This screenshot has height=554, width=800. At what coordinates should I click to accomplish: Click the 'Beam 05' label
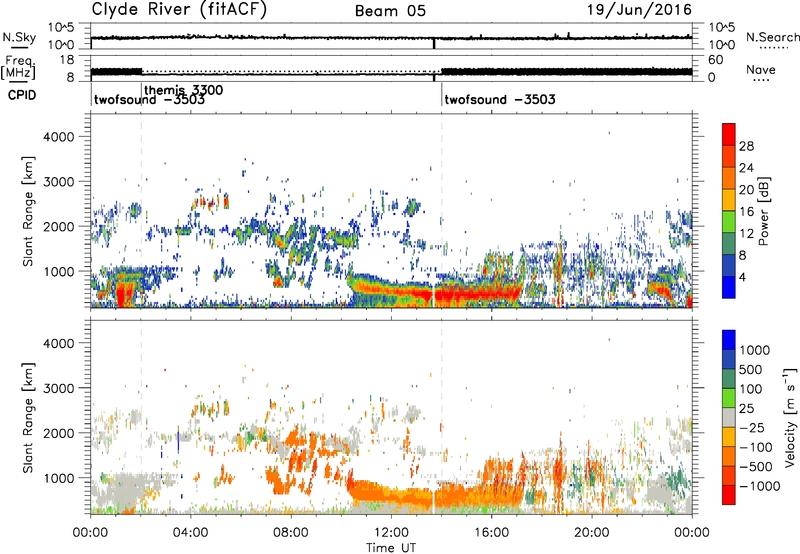(390, 11)
